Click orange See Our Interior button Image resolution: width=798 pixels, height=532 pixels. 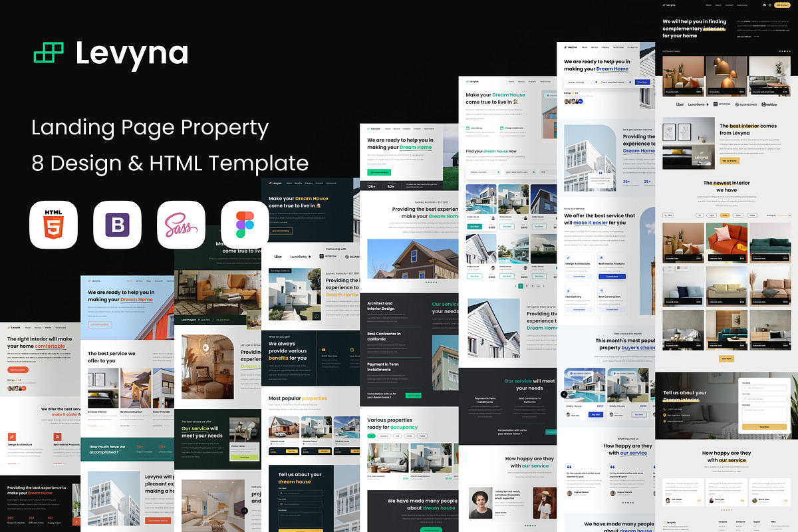[x=17, y=369]
